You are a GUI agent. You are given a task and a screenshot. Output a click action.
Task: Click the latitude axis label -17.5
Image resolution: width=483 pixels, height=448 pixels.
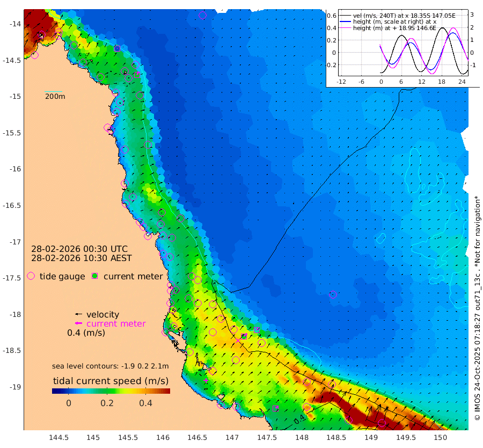click(12, 278)
